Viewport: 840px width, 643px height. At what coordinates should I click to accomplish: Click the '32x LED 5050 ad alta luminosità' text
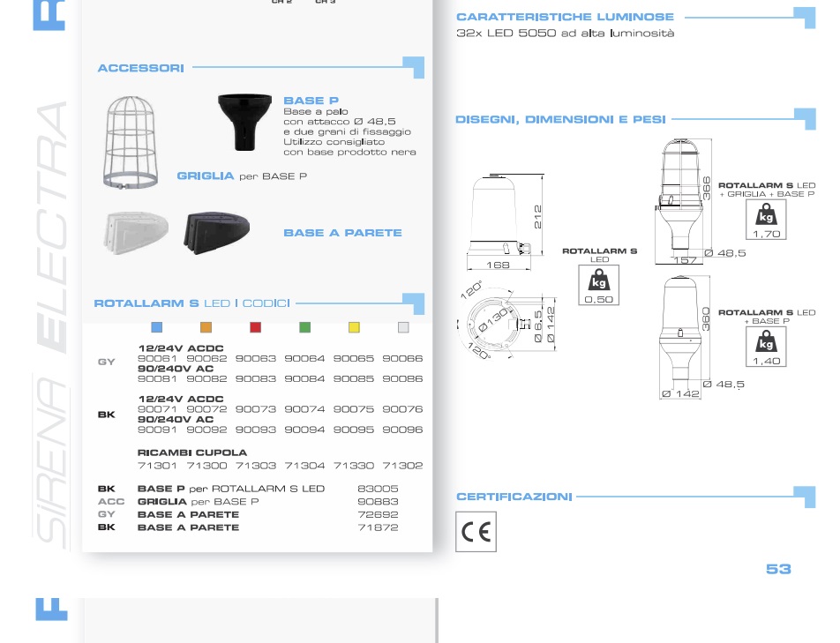pyautogui.click(x=566, y=33)
